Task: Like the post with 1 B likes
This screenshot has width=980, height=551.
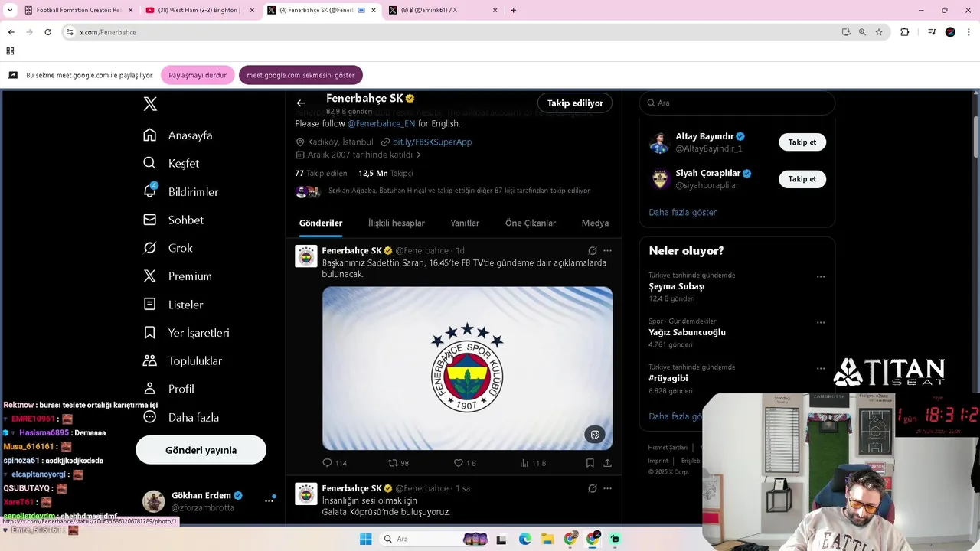Action: click(x=465, y=463)
